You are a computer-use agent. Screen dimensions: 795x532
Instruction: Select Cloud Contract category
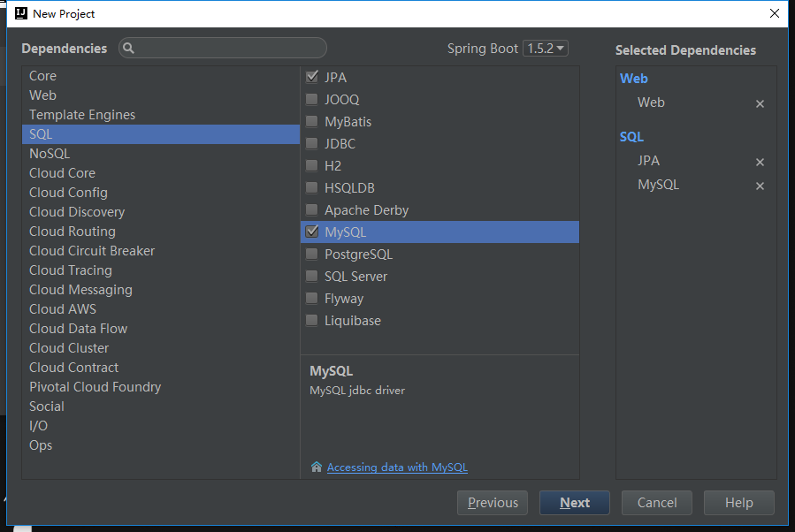161,368
